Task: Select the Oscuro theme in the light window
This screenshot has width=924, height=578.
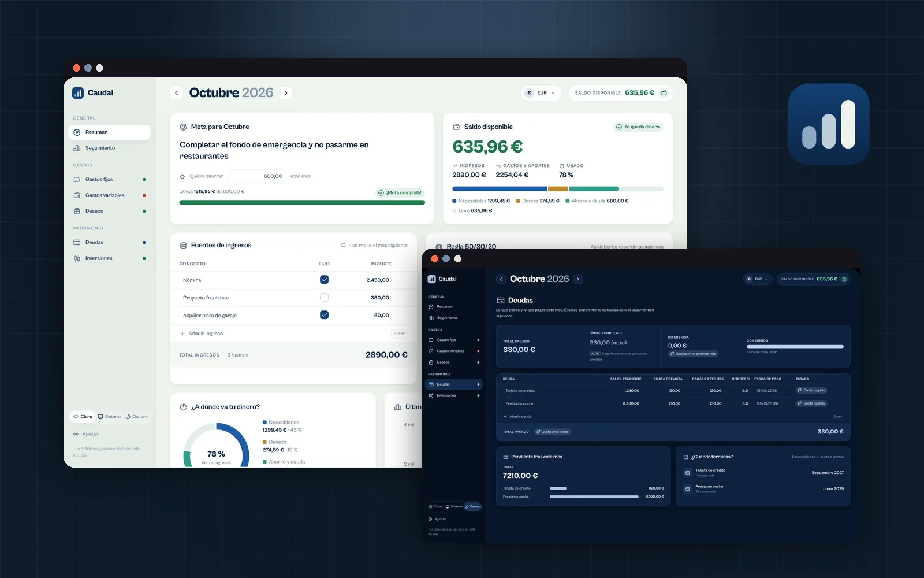Action: [137, 417]
